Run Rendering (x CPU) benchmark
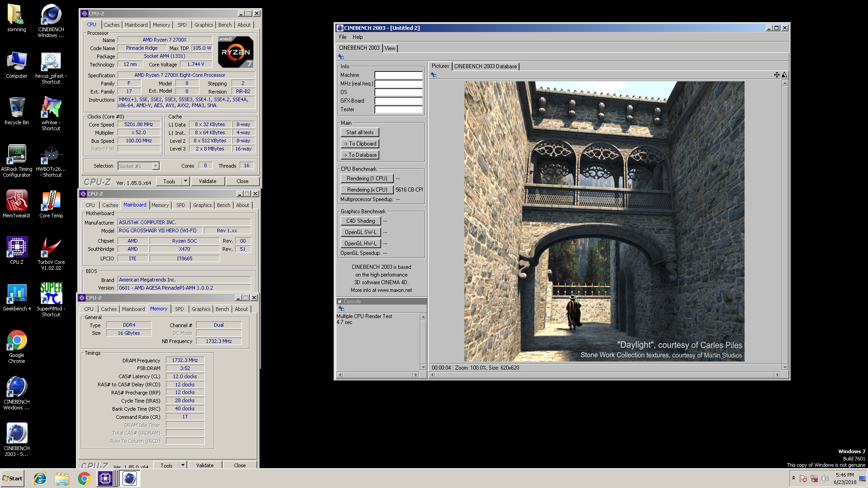 [367, 190]
